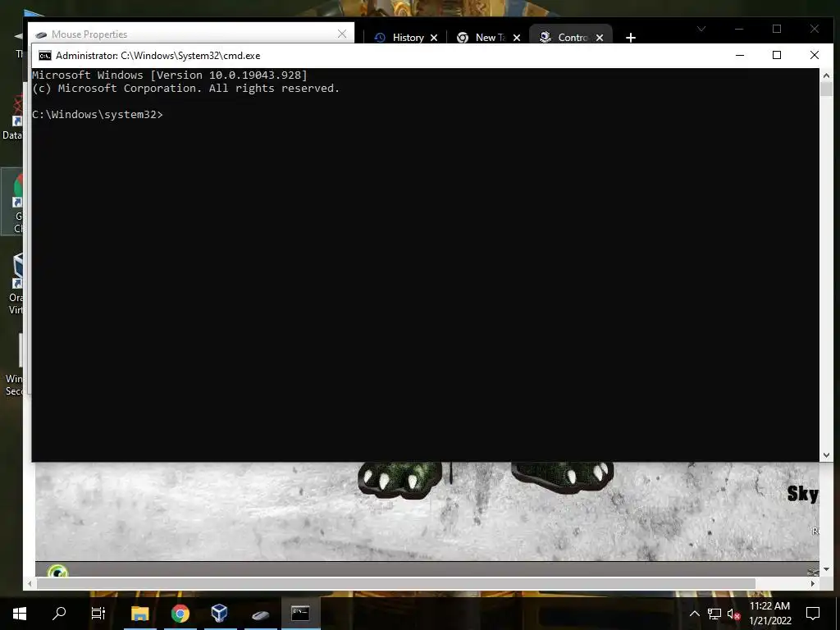Click the muted volume tray icon
Screen dimensions: 840x630
coord(733,614)
